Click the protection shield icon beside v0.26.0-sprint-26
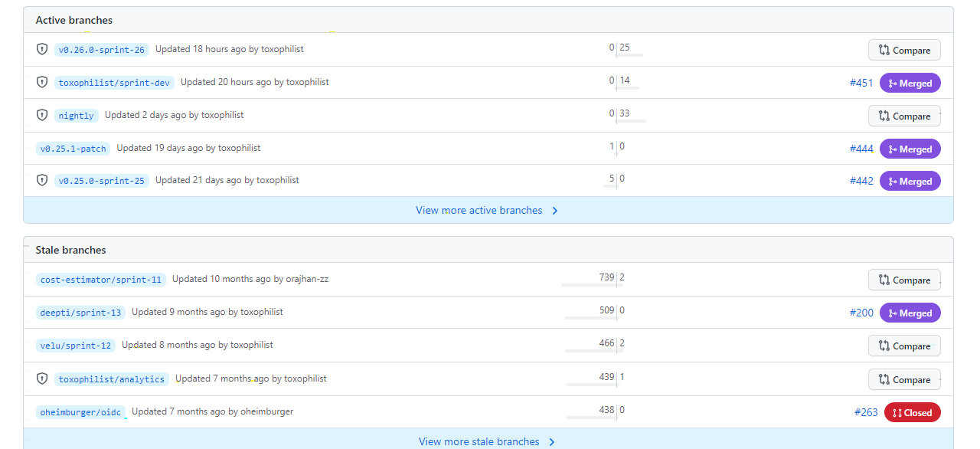Screen dimensions: 980x449 tap(42, 48)
